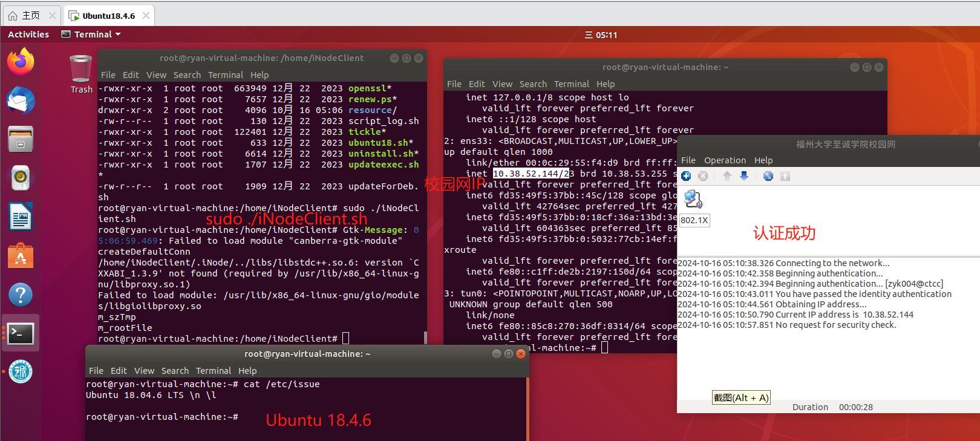980x441 pixels.
Task: Open Help menu in iNodeClient terminal
Action: pyautogui.click(x=260, y=75)
